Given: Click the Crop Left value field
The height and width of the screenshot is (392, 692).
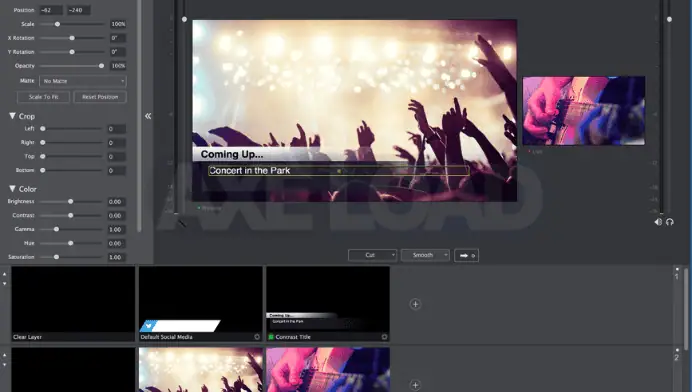Looking at the screenshot, I should tap(117, 129).
